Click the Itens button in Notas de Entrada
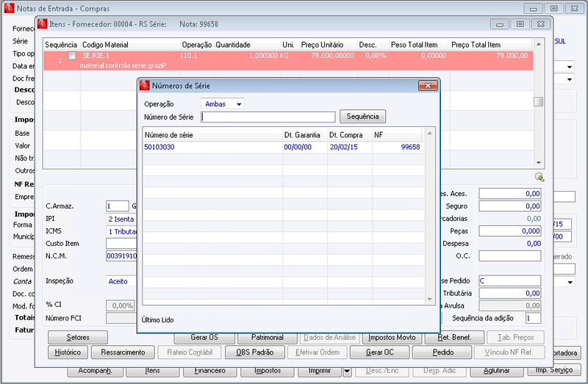Screen dimensions: 588x384 pyautogui.click(x=152, y=372)
